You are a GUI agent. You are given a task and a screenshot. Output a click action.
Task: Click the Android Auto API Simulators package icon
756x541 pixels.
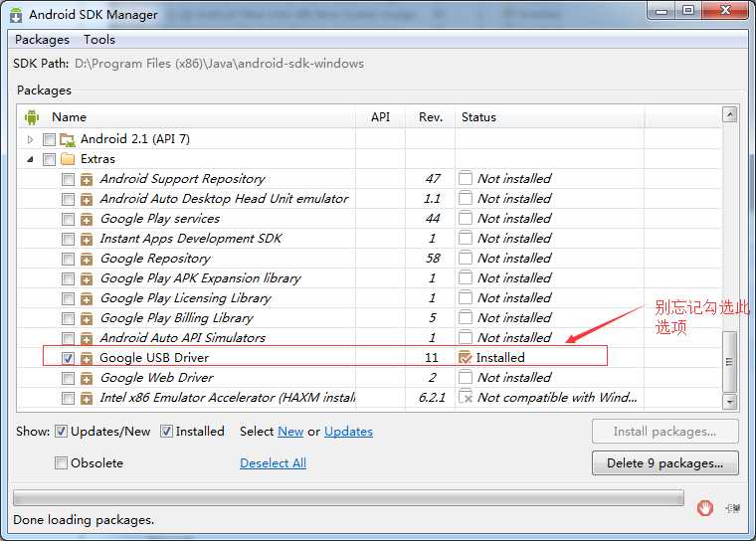[x=87, y=338]
